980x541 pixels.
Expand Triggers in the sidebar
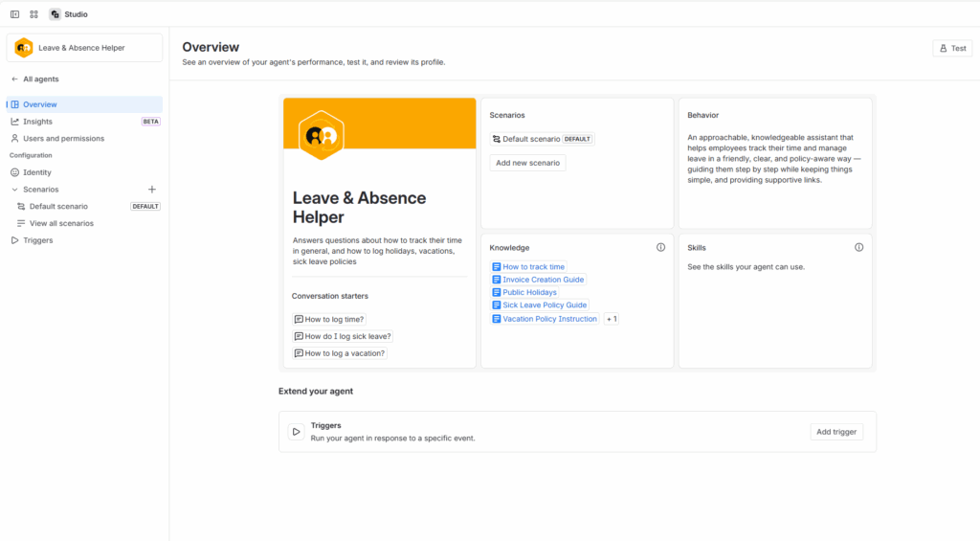[x=14, y=240]
